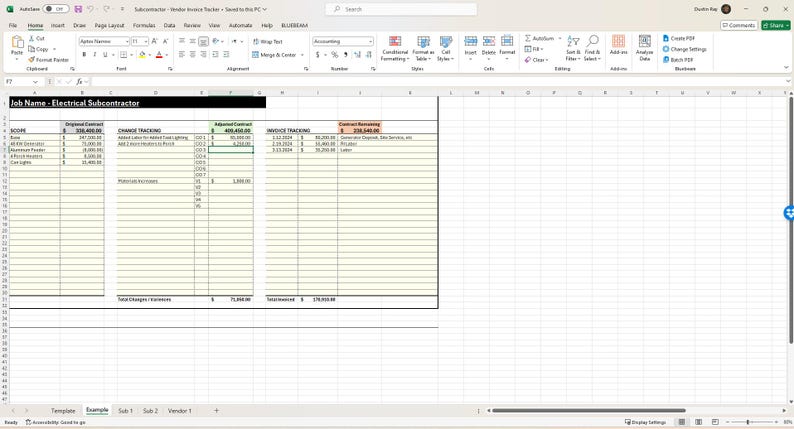Click Comma Style icon
Screen dimensions: 794x429
pyautogui.click(x=346, y=55)
